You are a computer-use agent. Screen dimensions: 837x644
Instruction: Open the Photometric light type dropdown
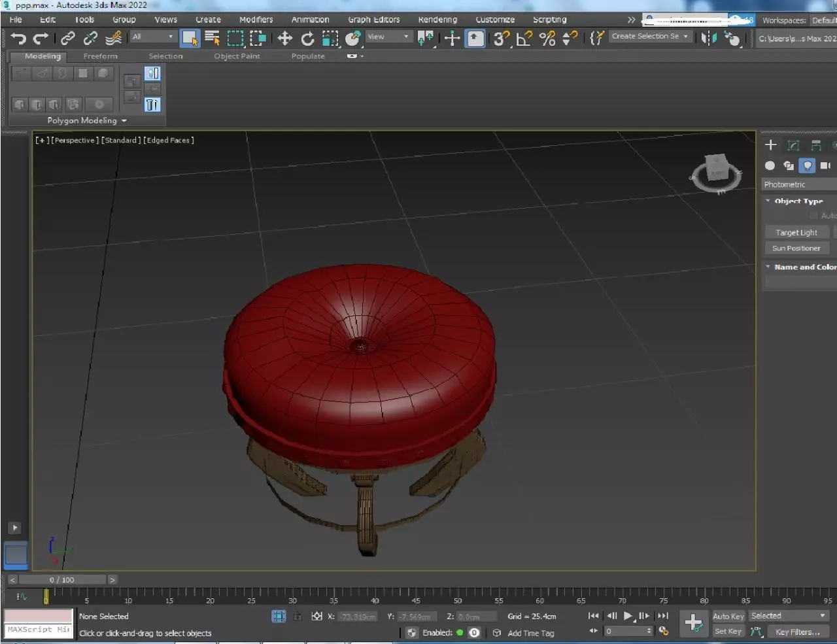point(800,184)
